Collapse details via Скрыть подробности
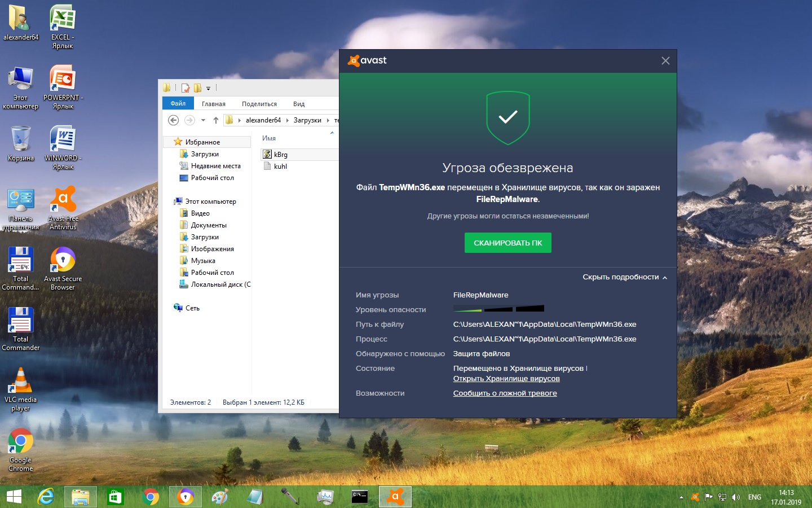812x508 pixels. (x=625, y=277)
